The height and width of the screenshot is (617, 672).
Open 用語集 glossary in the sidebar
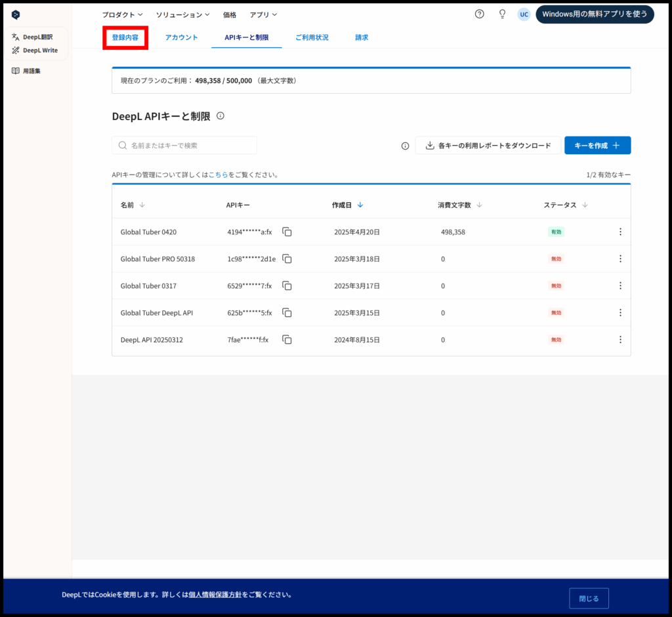point(26,71)
